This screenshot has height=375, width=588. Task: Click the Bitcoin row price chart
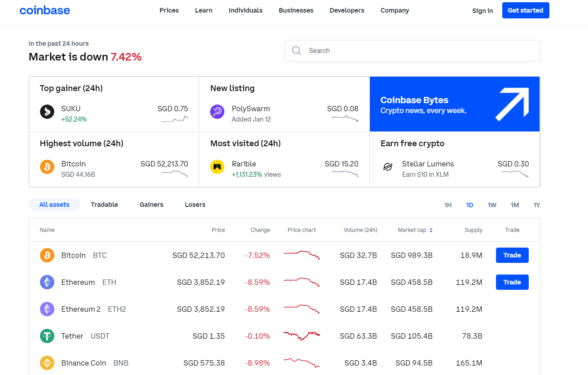pos(302,255)
